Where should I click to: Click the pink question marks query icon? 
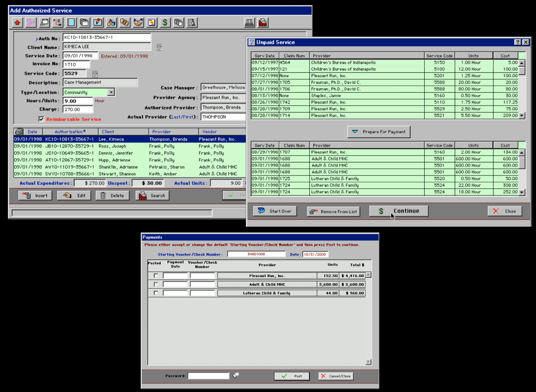[x=31, y=23]
